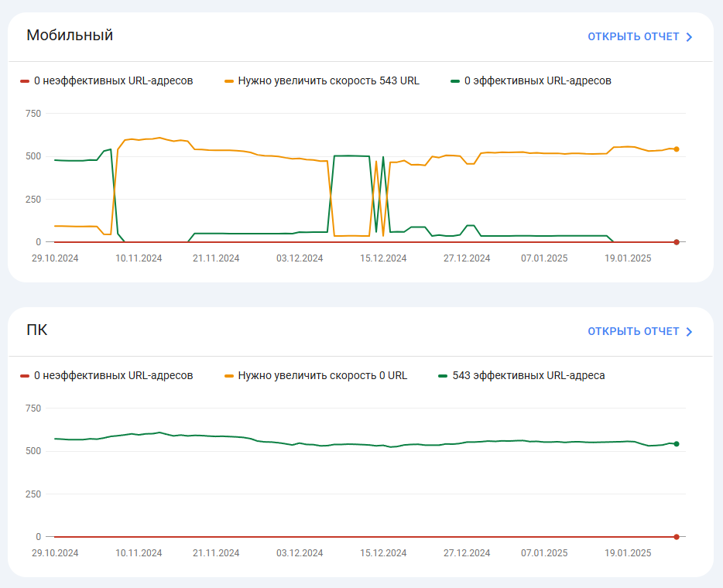
Task: Click the orange endpoint dot on Мобильный chart
Action: tap(676, 149)
